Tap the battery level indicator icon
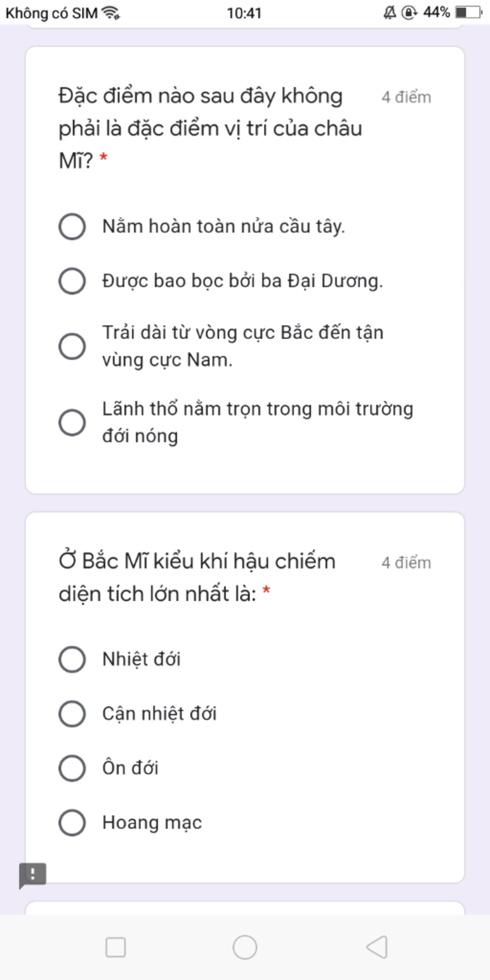Image resolution: width=490 pixels, height=980 pixels. coord(468,12)
